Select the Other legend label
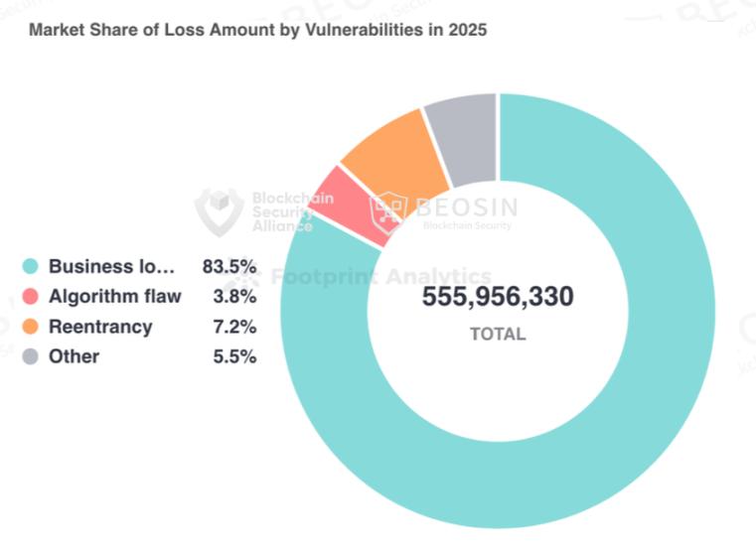The width and height of the screenshot is (756, 554). (x=74, y=356)
